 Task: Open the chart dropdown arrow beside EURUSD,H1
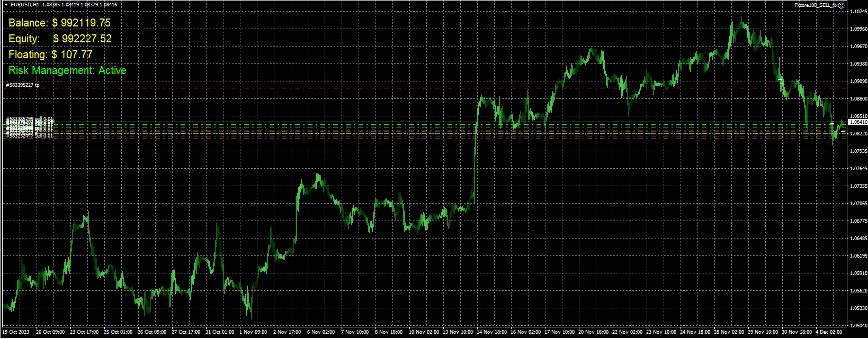(x=6, y=5)
